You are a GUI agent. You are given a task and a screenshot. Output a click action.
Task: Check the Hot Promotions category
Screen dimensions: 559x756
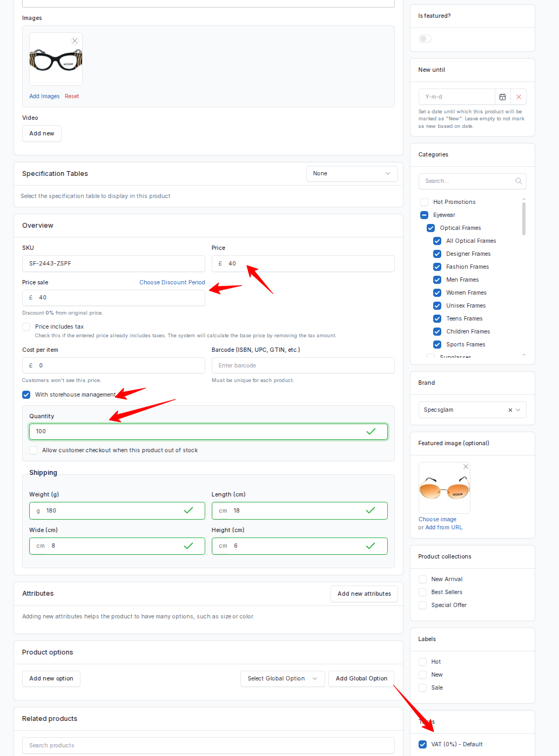424,202
